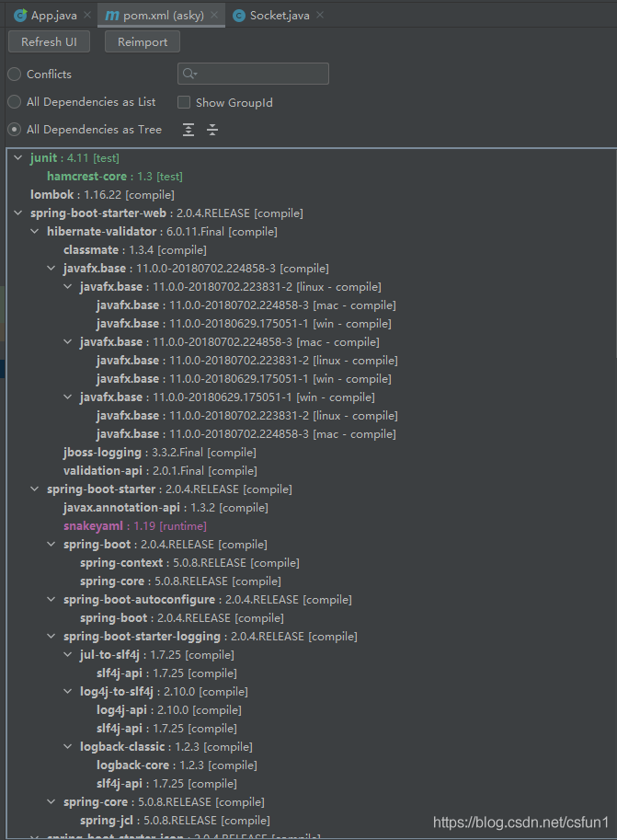Collapse javafx.base [win - compile] parent node
Viewport: 617px width, 840px height.
click(x=68, y=397)
